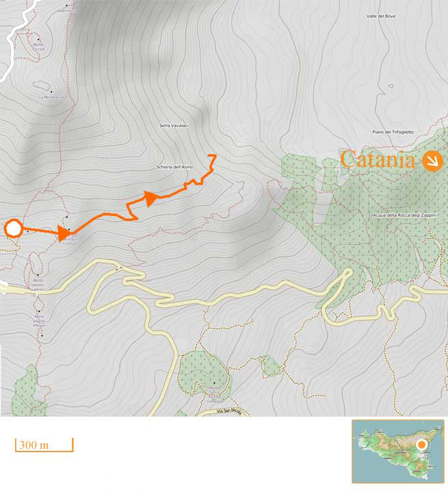Click the white arrow at the road's left edge
This screenshot has width=448, height=496.
(3, 288)
